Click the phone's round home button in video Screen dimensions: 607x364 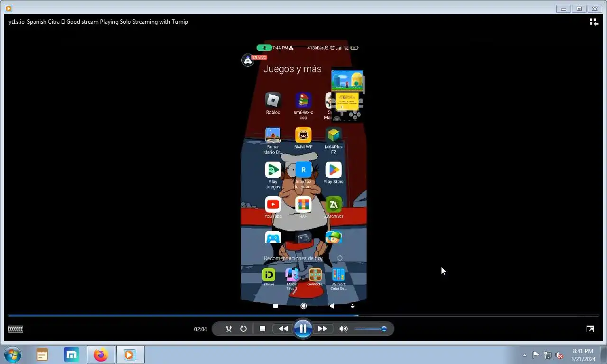tap(303, 306)
